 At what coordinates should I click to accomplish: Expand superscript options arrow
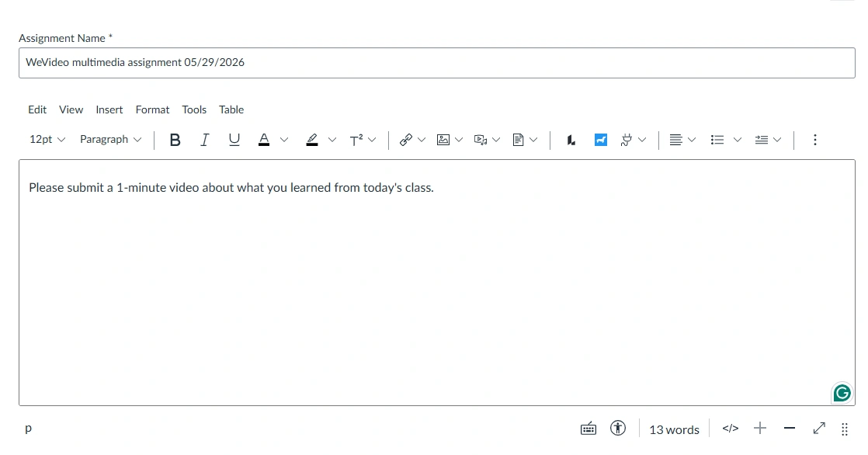[372, 140]
